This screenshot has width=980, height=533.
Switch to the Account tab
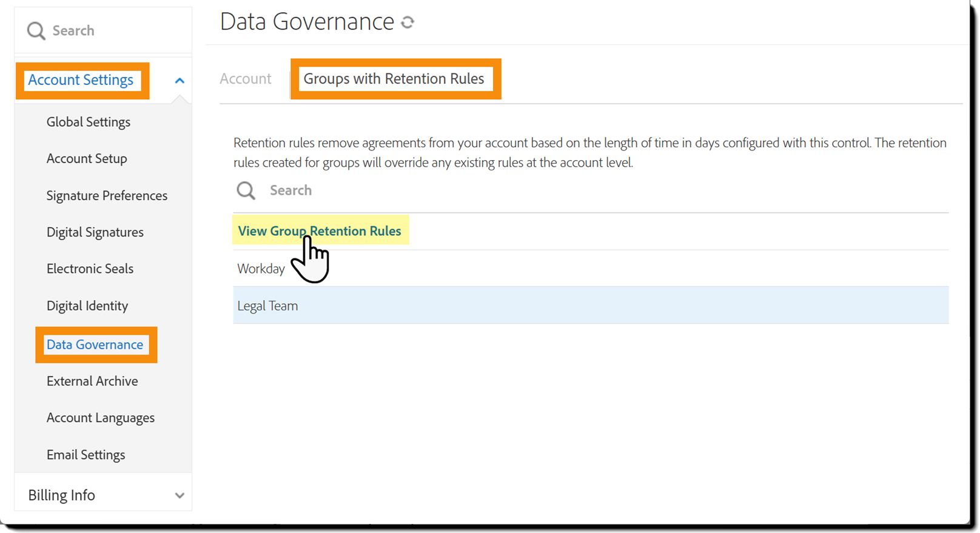pyautogui.click(x=246, y=79)
